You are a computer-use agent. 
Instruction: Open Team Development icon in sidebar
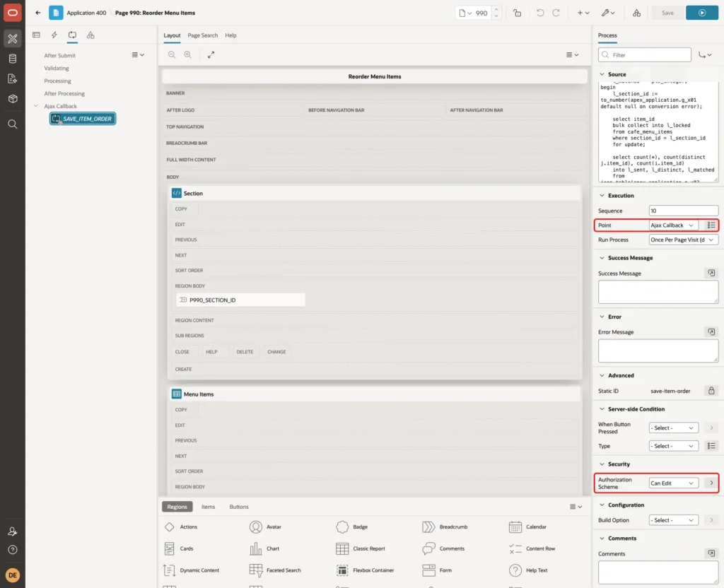(13, 79)
